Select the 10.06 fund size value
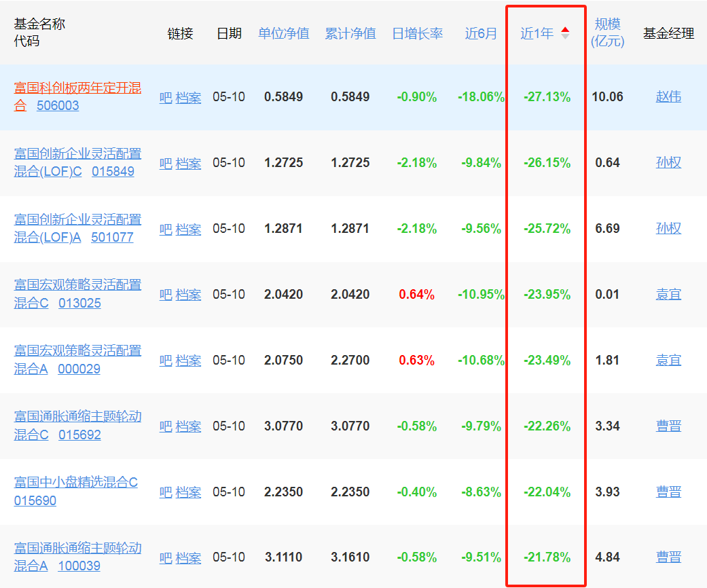This screenshot has width=707, height=588. [x=607, y=96]
